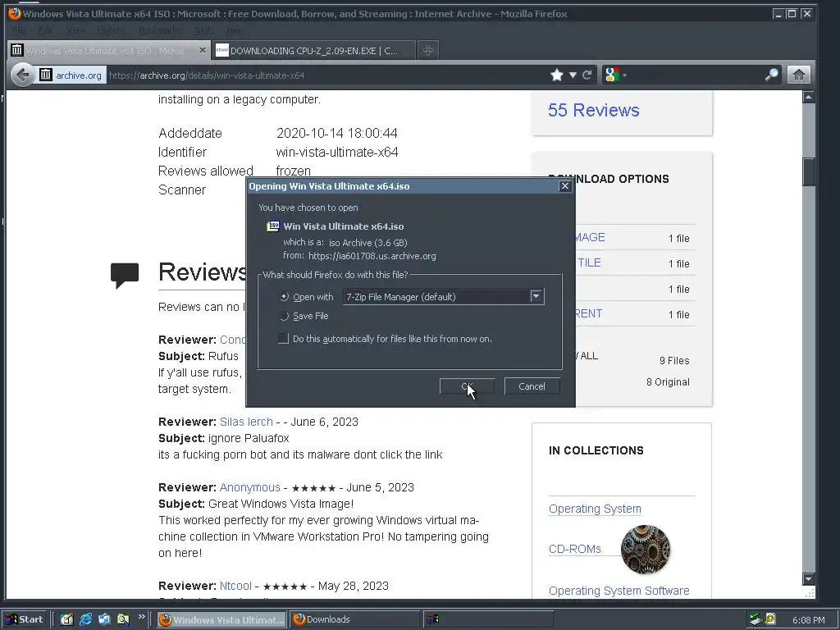Click the first quick launch icon
Image resolution: width=840 pixels, height=630 pixels.
tap(66, 619)
